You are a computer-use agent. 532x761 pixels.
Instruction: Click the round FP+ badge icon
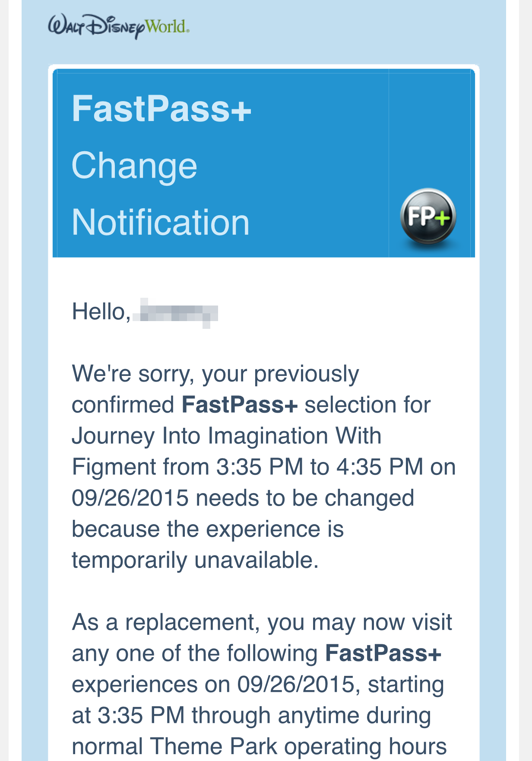428,217
